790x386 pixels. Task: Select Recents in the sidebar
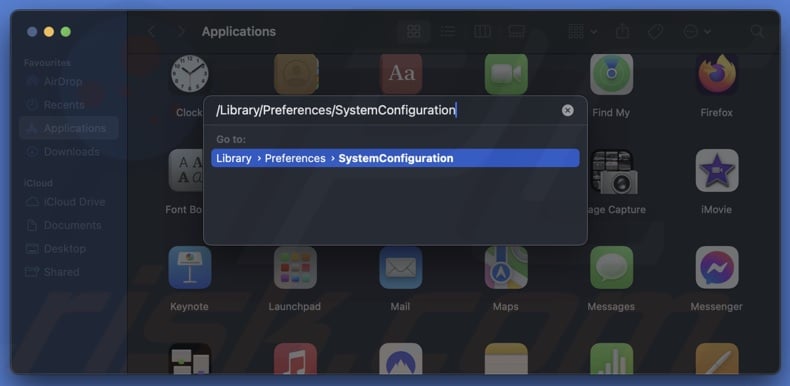coord(69,105)
